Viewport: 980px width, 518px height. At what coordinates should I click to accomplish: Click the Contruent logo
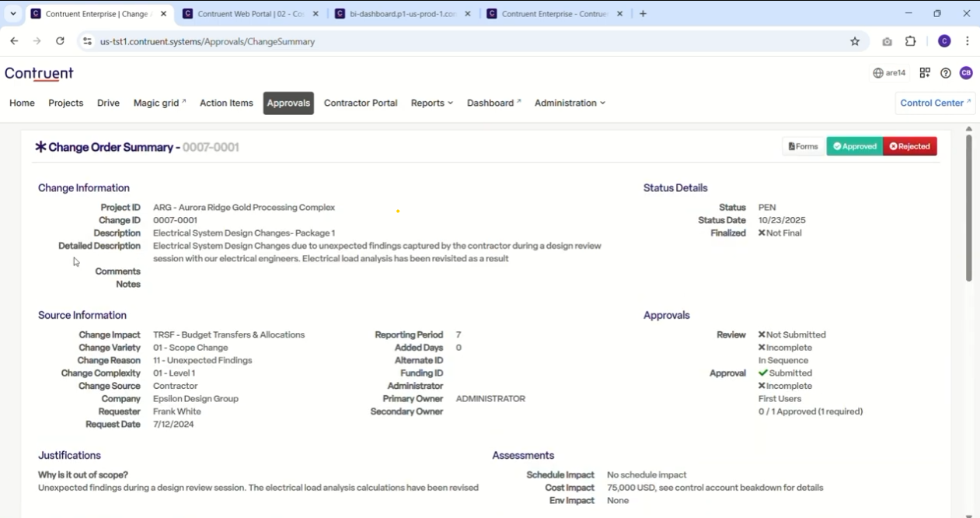pos(39,73)
